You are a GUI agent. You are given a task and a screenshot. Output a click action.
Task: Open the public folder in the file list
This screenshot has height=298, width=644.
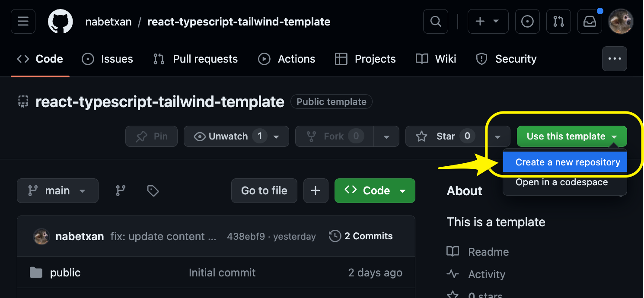click(x=65, y=273)
